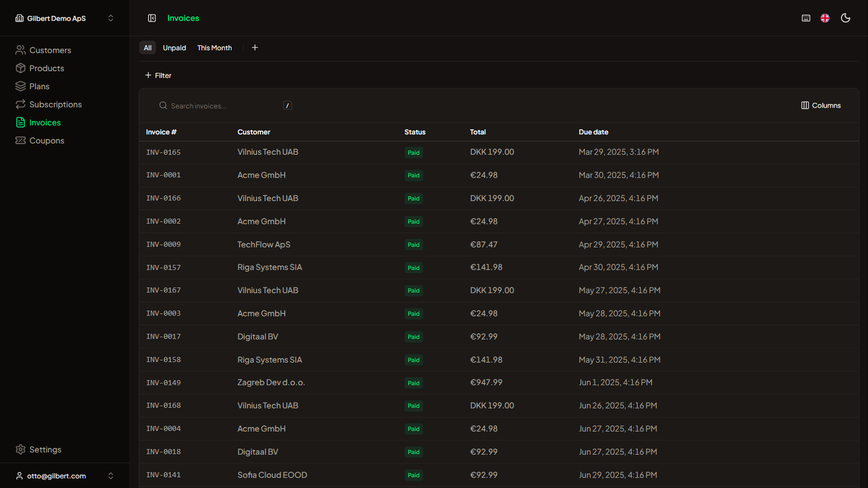Select the This Month view tab
Viewport: 868px width, 488px height.
click(214, 47)
